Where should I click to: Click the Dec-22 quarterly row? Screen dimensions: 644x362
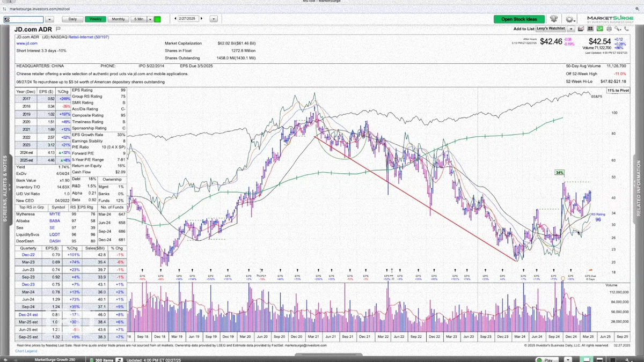[x=70, y=254]
